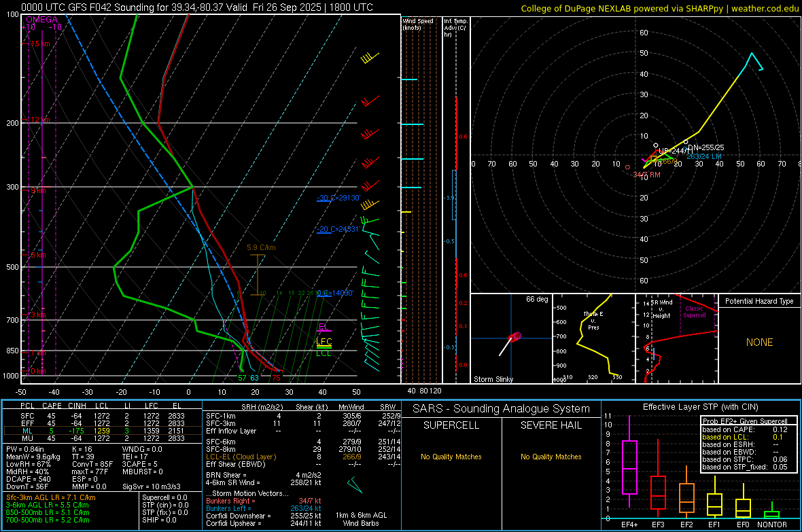This screenshot has width=802, height=532.
Task: Select the 9 km height marker
Action: [x=38, y=190]
